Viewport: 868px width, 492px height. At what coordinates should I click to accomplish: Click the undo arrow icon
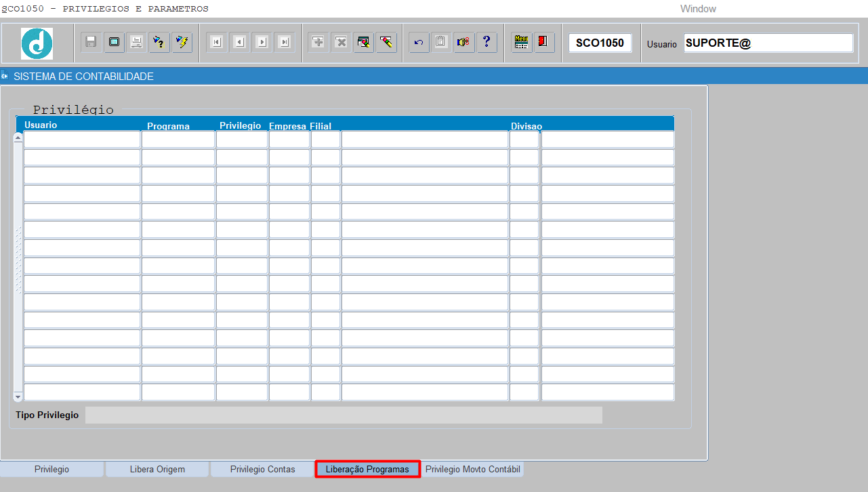point(419,42)
